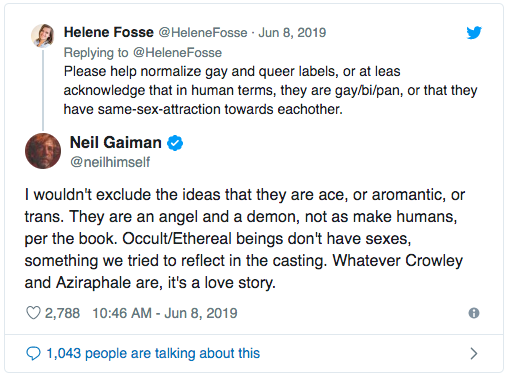Visit the @HeleneFosse handle in header
Image resolution: width=505 pixels, height=376 pixels.
pos(203,33)
